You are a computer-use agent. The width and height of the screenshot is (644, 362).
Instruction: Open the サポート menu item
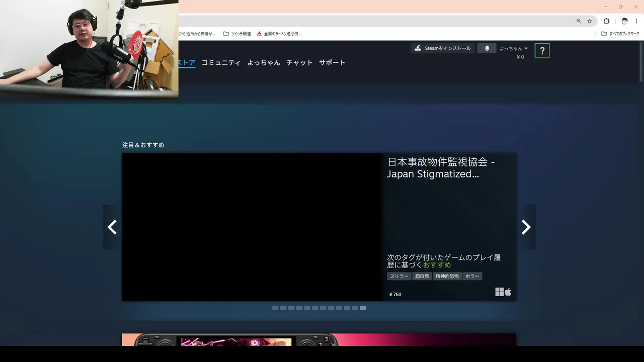click(x=332, y=63)
